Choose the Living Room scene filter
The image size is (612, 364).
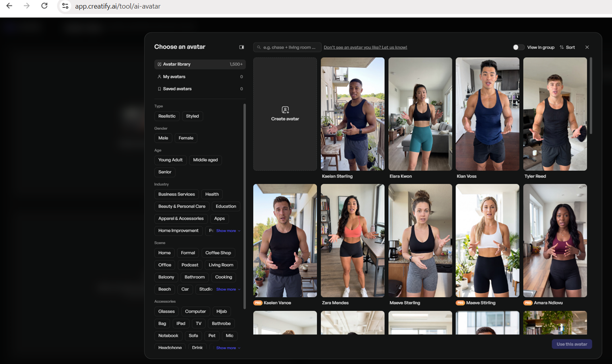(221, 265)
